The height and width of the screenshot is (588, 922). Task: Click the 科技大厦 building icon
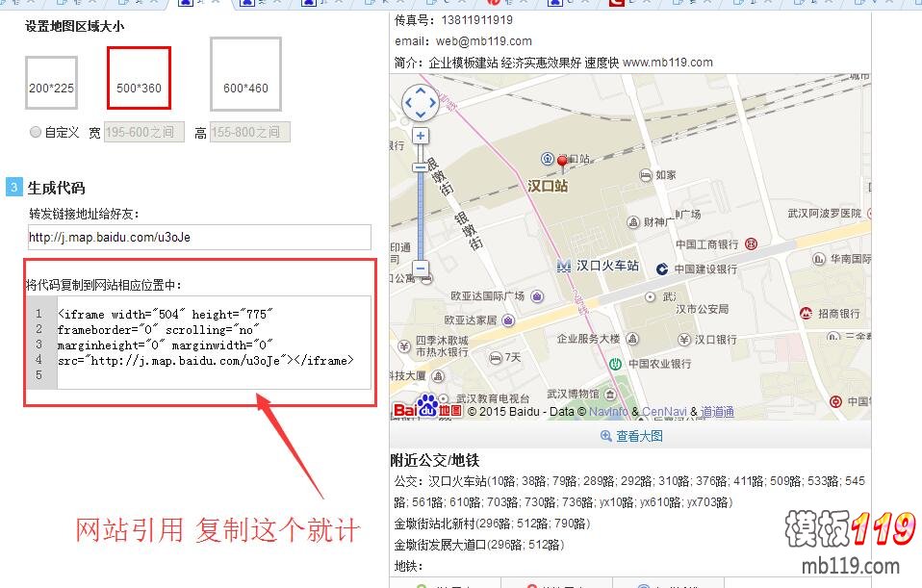pos(438,375)
